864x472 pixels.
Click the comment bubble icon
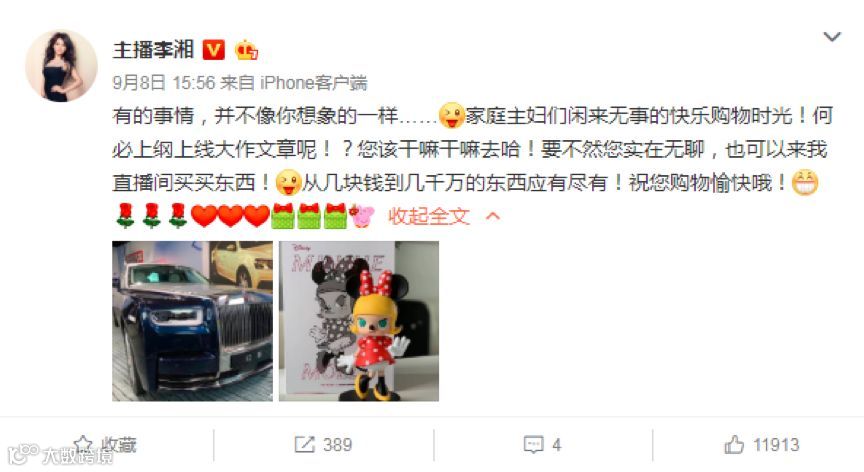pos(533,444)
